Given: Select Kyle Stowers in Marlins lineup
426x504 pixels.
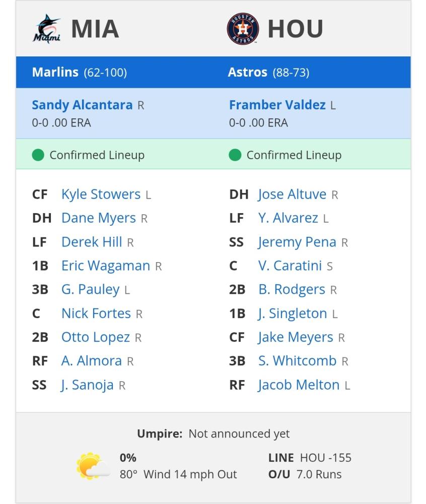Looking at the screenshot, I should pyautogui.click(x=101, y=194).
